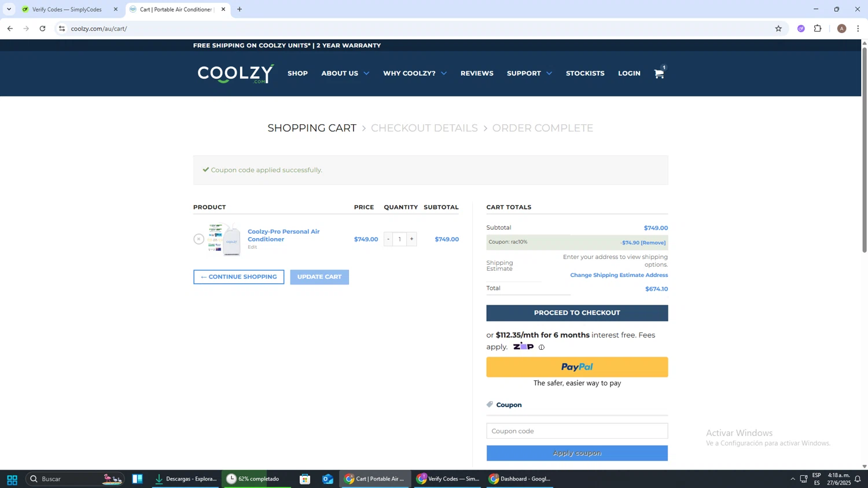Open the shopping cart icon in header
This screenshot has width=868, height=488.
coord(659,73)
